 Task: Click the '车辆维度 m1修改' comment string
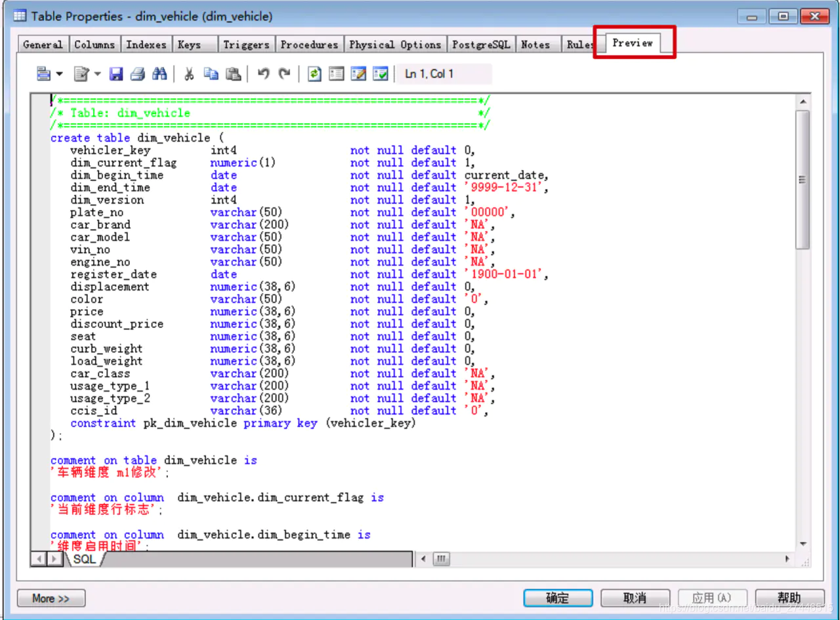[x=109, y=473]
